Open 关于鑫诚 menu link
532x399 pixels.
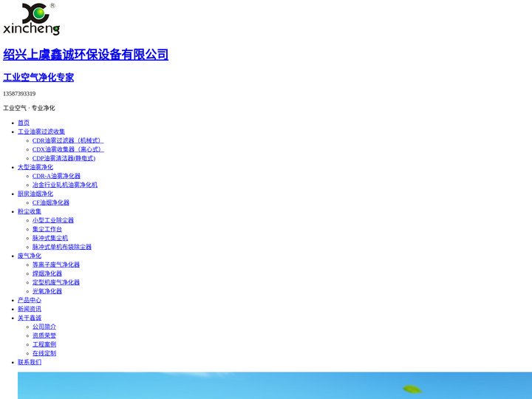click(29, 318)
